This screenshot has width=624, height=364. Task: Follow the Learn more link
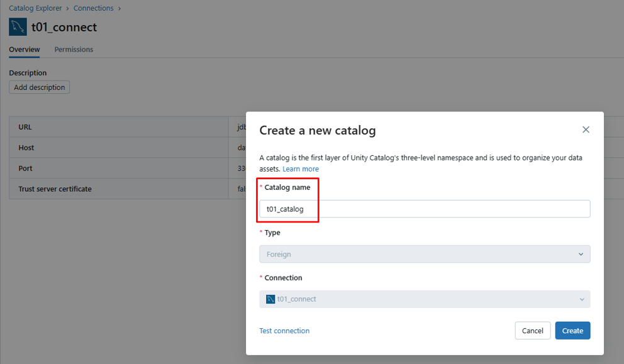pyautogui.click(x=301, y=169)
